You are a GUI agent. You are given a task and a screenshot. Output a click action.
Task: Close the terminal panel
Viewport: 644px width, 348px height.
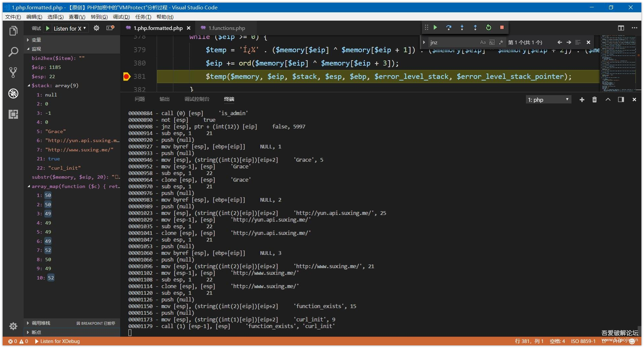pyautogui.click(x=634, y=99)
